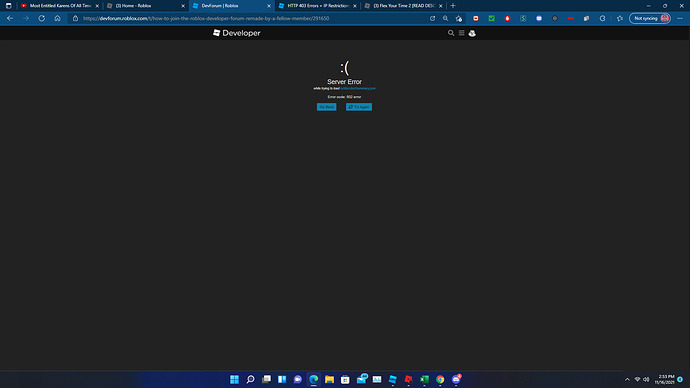The width and height of the screenshot is (690, 388).
Task: Open Task View on the taskbar
Action: 266,379
